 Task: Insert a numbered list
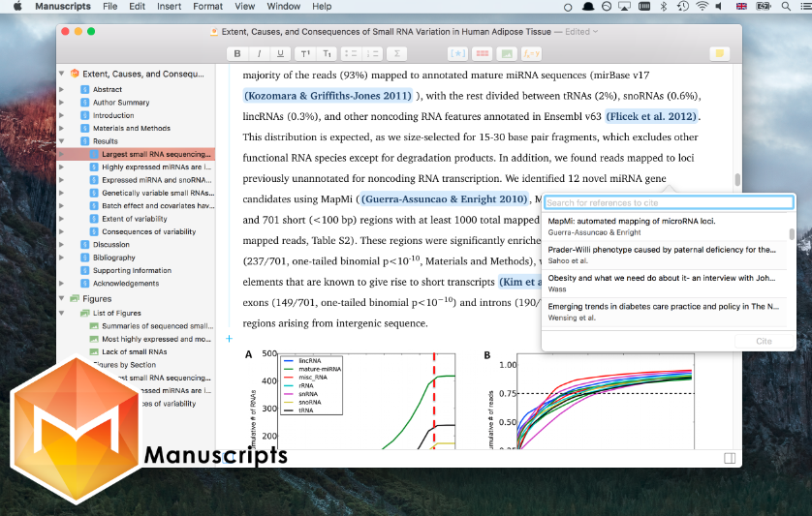(x=372, y=53)
